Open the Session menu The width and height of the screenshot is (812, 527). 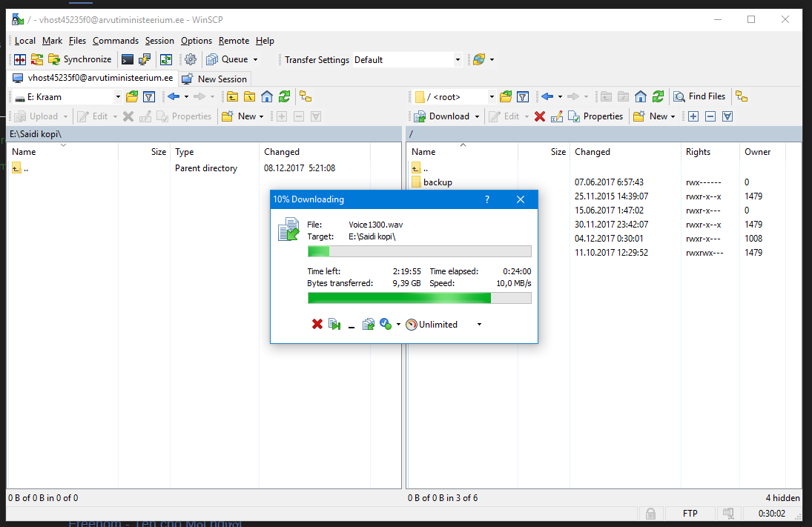(159, 41)
